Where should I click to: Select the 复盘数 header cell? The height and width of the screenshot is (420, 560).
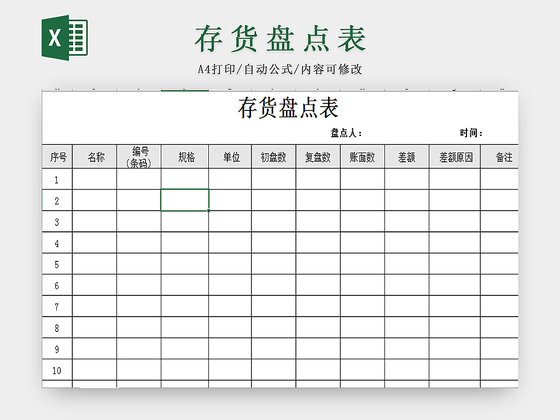(x=318, y=157)
